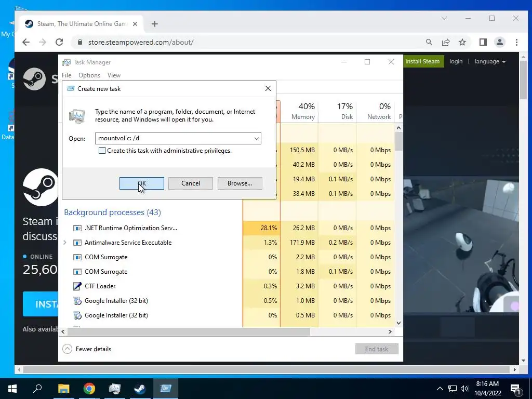This screenshot has width=532, height=399.
Task: Click Google Installer icon using 0.5 MB
Action: 77,315
